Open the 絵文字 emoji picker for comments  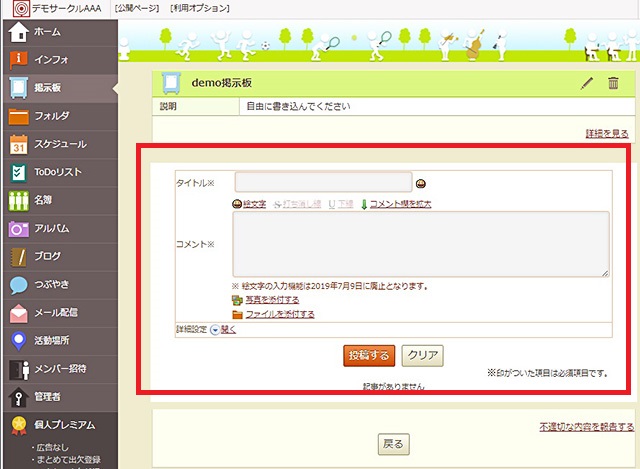point(249,203)
